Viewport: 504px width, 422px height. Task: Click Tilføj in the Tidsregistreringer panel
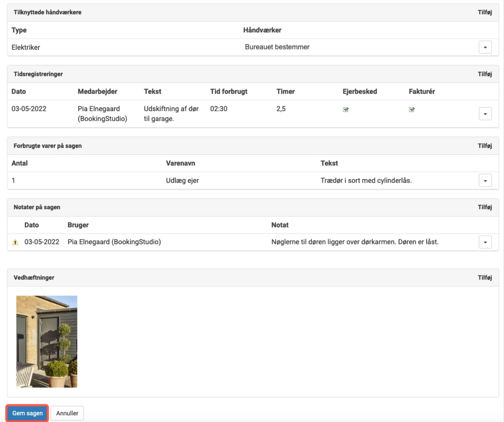pyautogui.click(x=485, y=74)
